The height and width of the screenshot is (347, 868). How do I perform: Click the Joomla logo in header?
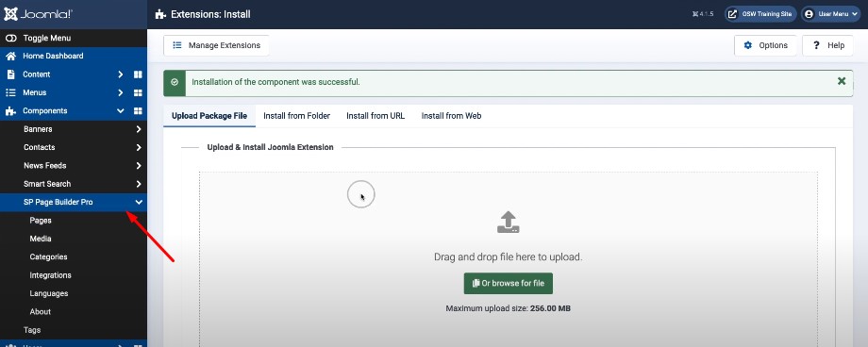[x=38, y=14]
